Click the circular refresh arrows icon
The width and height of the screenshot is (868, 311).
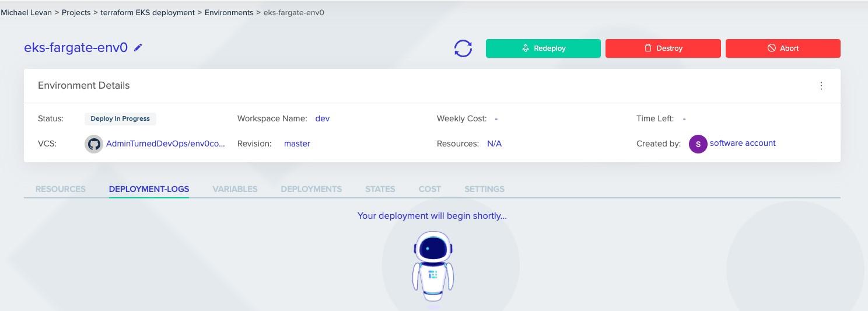[463, 48]
